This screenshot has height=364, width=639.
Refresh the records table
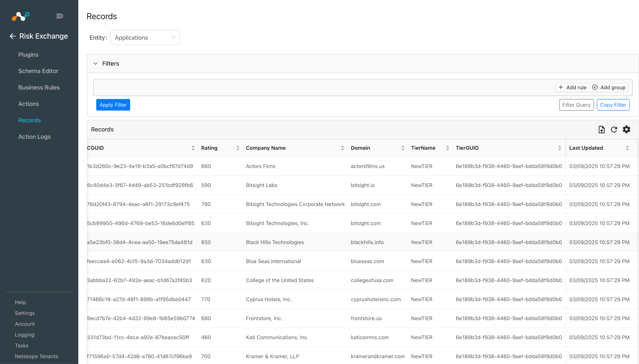coord(614,129)
